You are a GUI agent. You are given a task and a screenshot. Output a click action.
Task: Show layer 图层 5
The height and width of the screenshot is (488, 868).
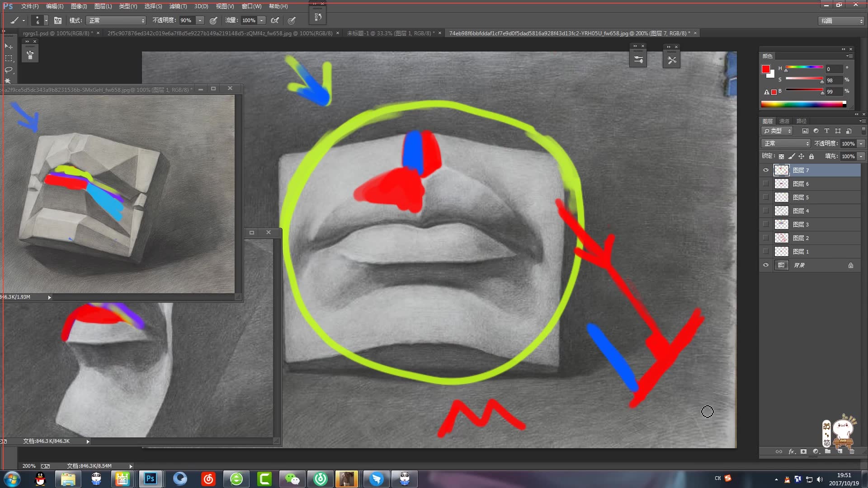[766, 197]
